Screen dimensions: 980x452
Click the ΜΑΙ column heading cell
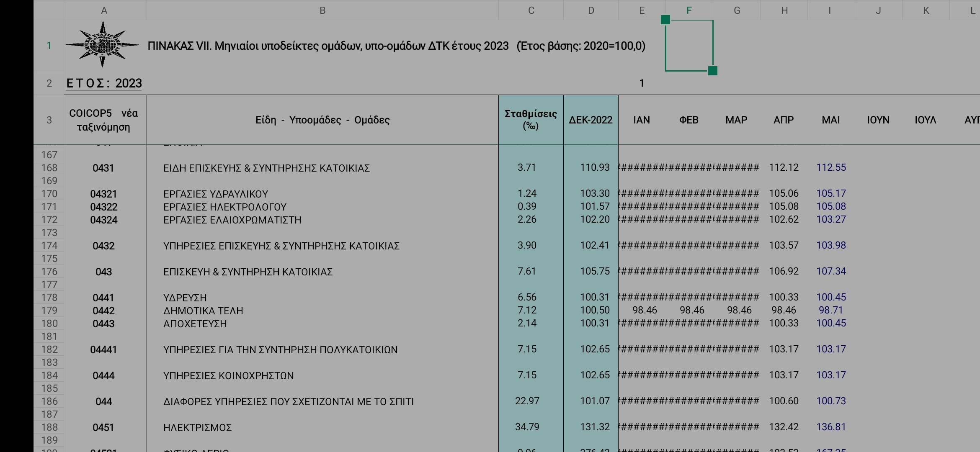[x=830, y=120]
